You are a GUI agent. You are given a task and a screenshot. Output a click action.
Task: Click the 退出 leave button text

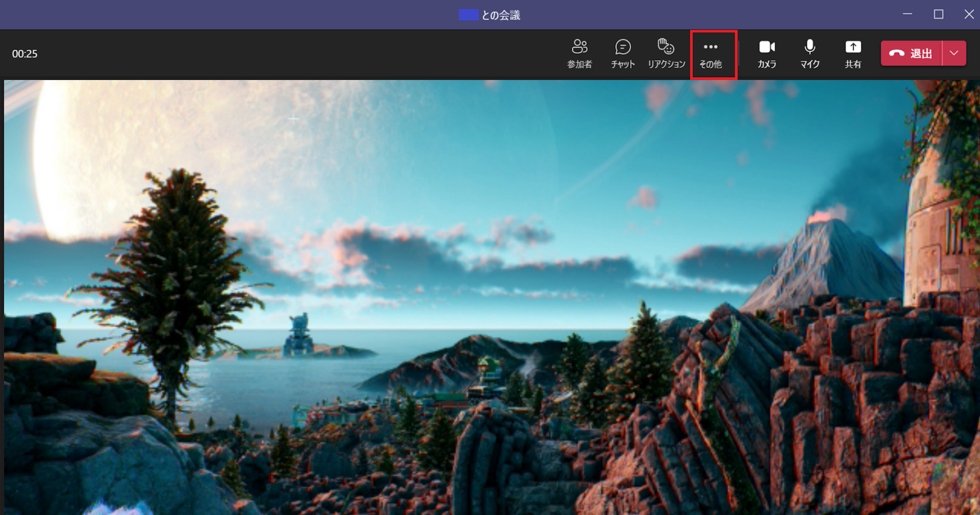(x=921, y=54)
